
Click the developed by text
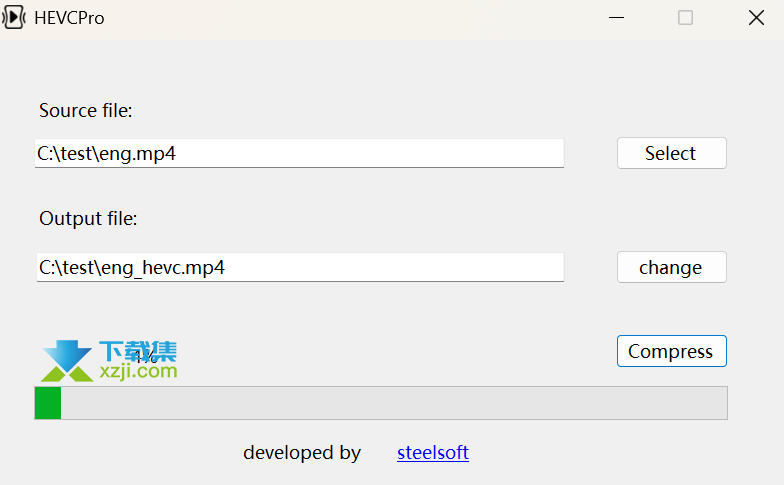(x=302, y=452)
